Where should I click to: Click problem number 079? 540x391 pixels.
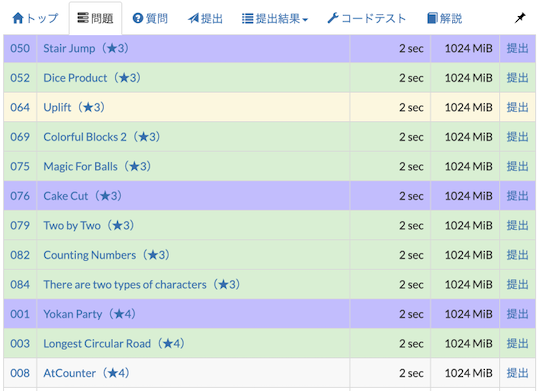(x=20, y=226)
